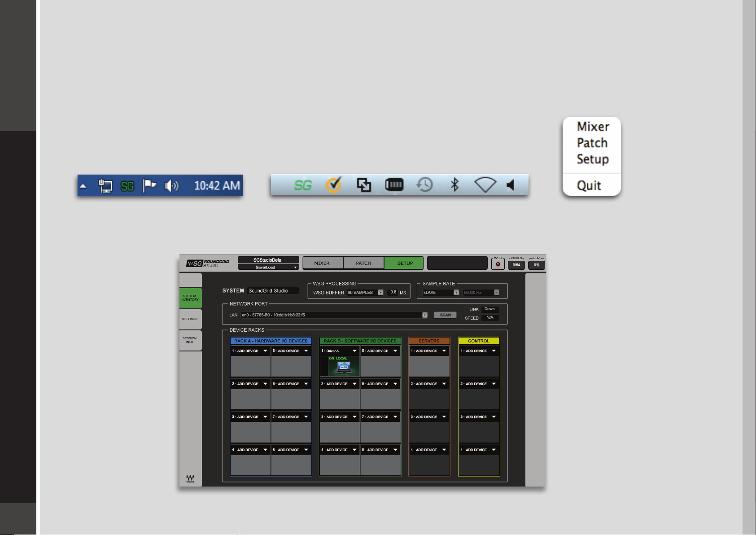Click the SCAN button
The image size is (756, 535).
tap(445, 315)
